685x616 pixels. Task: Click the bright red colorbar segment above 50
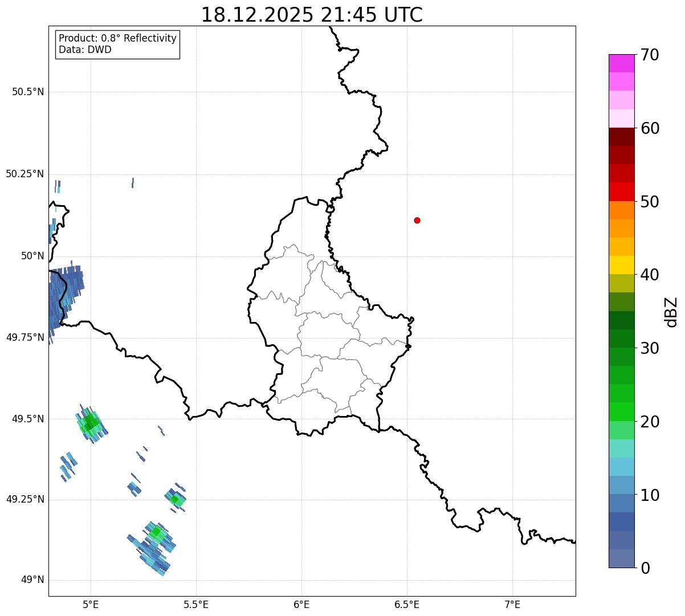pos(621,191)
